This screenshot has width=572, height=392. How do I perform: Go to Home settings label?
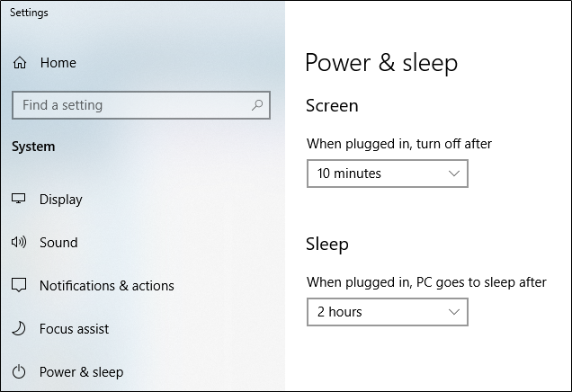(58, 63)
